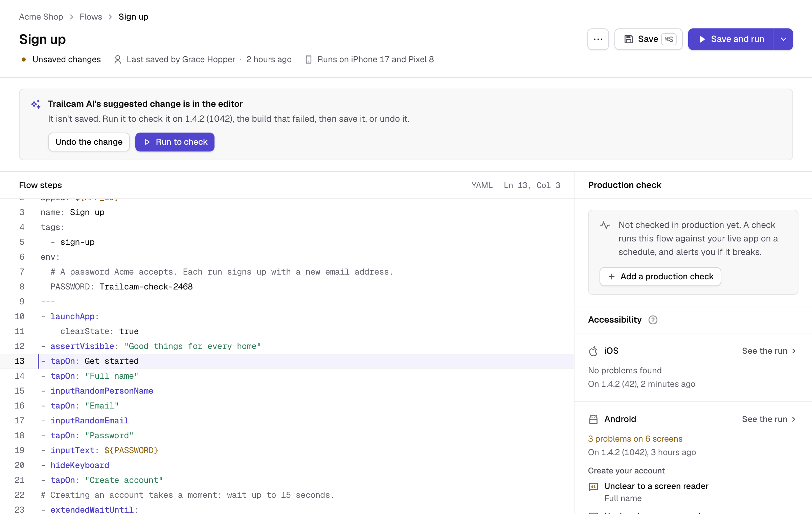Image resolution: width=812 pixels, height=514 pixels.
Task: Click the Runs on iPhone 17 and Pixel 8 text
Action: coord(376,60)
